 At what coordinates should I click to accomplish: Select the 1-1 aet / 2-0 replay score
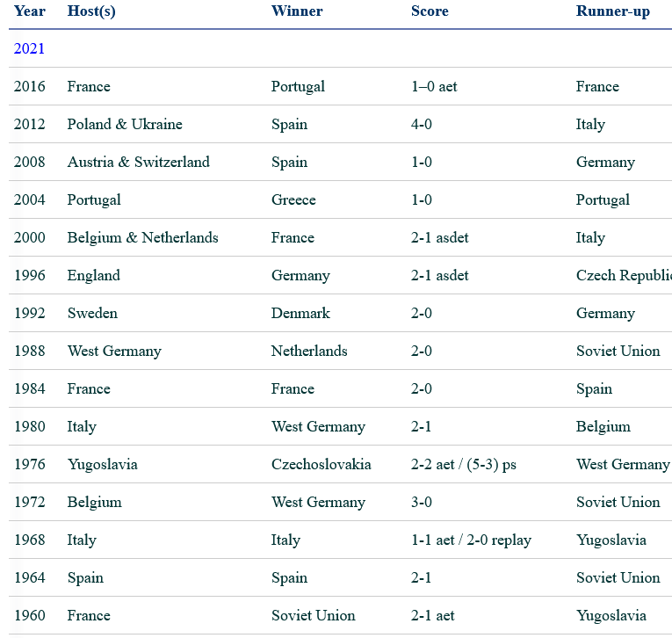tap(471, 540)
